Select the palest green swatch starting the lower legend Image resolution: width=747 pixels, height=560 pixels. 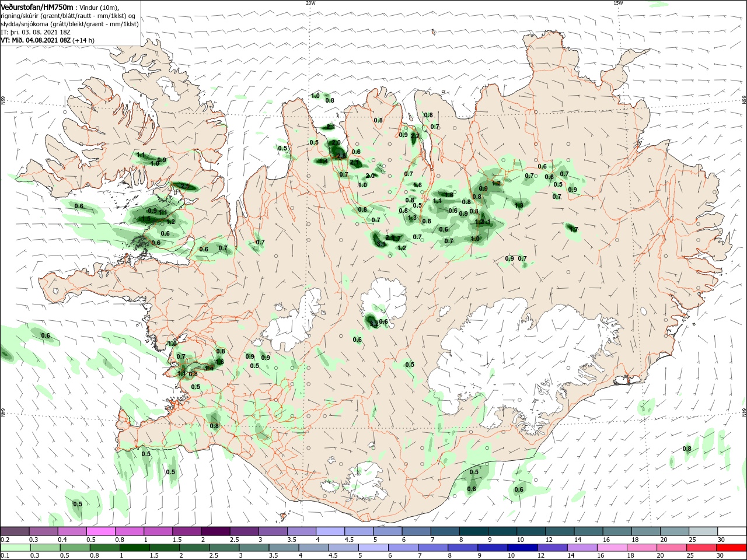click(16, 548)
